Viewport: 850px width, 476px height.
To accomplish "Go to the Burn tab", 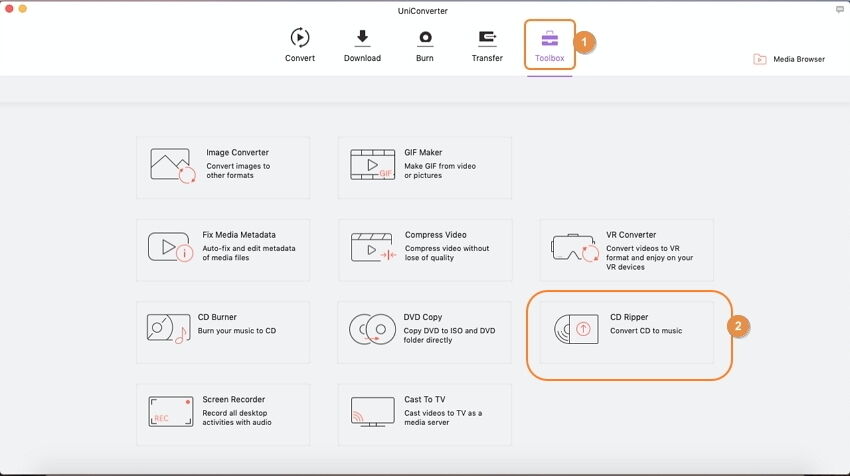I will tap(424, 46).
